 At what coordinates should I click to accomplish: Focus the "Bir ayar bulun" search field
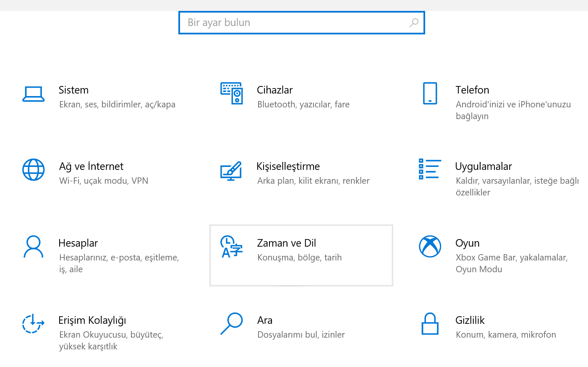(x=294, y=23)
